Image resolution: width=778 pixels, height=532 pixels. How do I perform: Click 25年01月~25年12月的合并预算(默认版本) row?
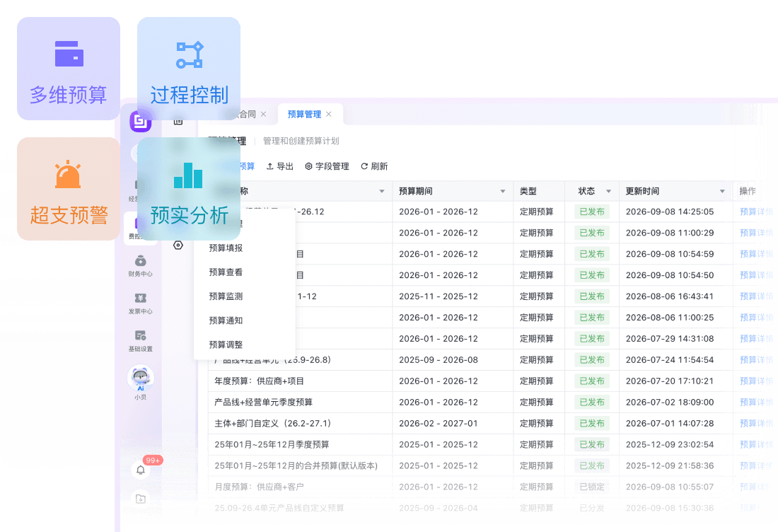[x=296, y=466]
